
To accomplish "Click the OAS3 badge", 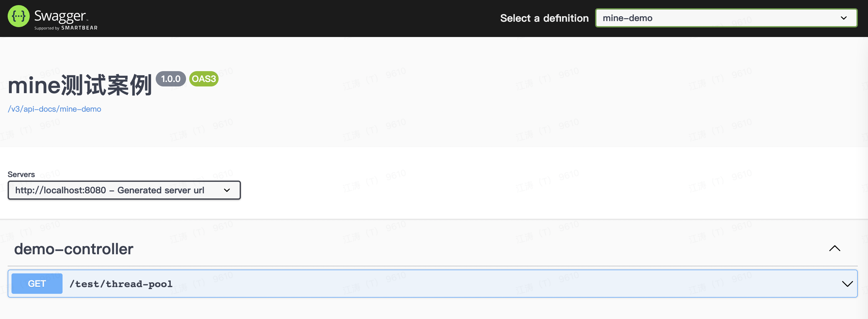I will pos(204,79).
